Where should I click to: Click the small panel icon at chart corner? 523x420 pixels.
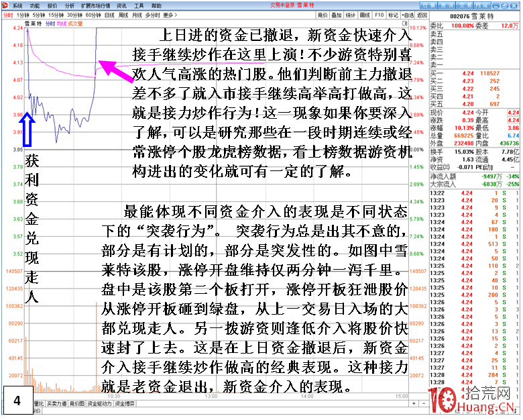tap(405, 23)
